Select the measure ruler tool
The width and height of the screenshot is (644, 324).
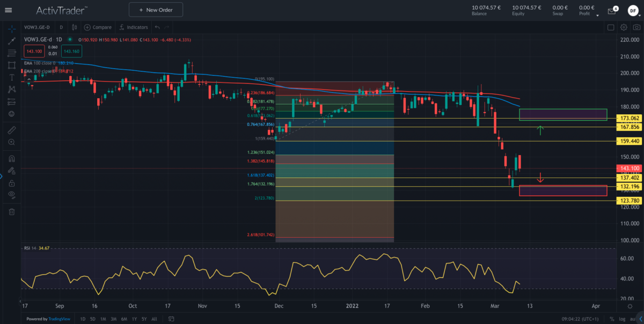coord(11,130)
